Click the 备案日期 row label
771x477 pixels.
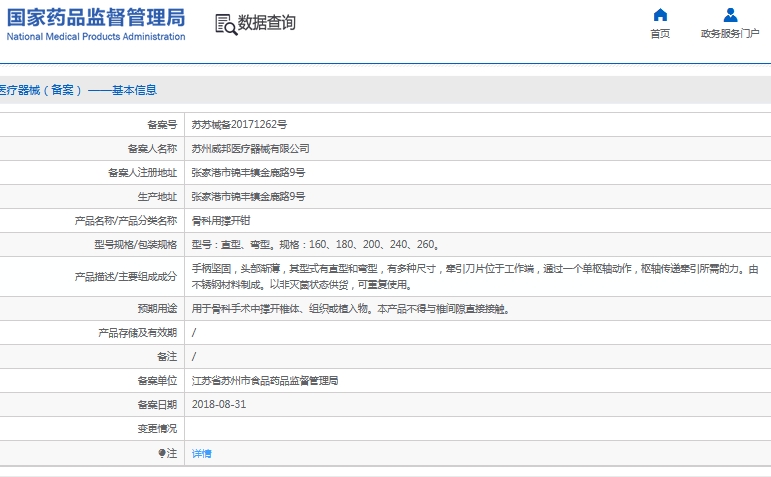click(157, 405)
